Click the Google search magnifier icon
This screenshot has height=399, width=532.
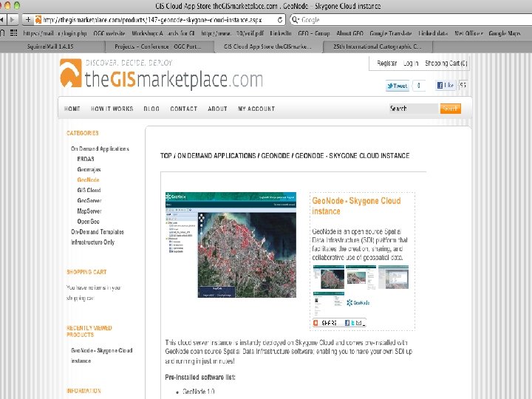point(295,20)
